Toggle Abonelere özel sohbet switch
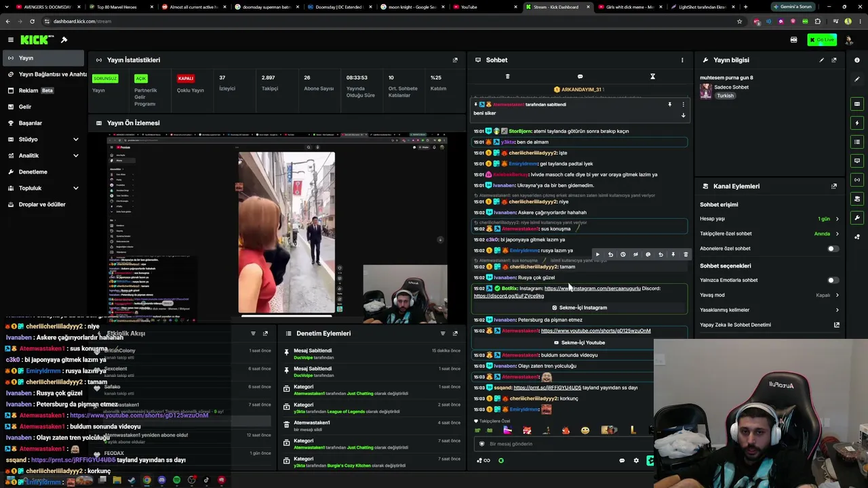Viewport: 868px width, 488px height. 833,249
